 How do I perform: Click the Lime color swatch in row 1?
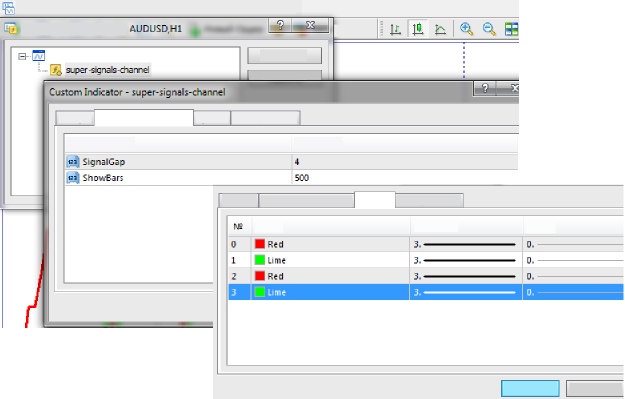pos(260,260)
